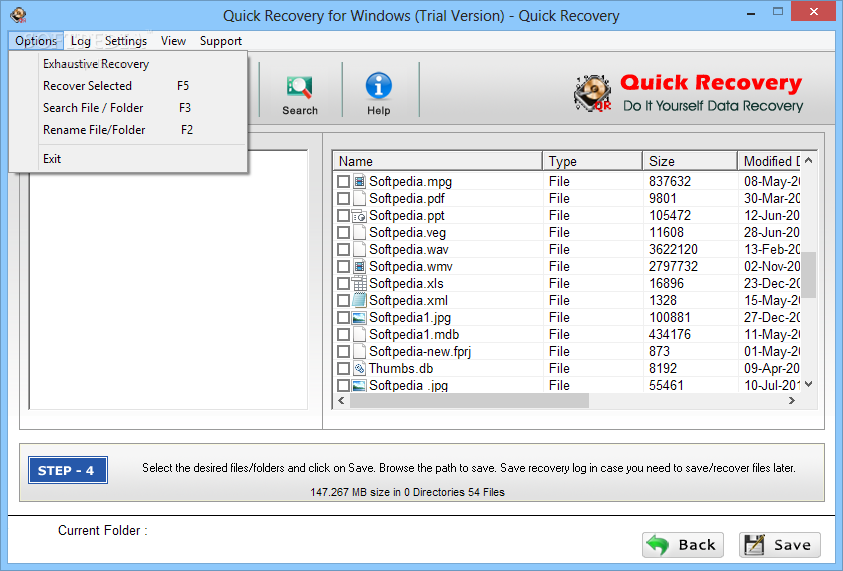Image resolution: width=843 pixels, height=571 pixels.
Task: Click the Back button
Action: pyautogui.click(x=683, y=545)
